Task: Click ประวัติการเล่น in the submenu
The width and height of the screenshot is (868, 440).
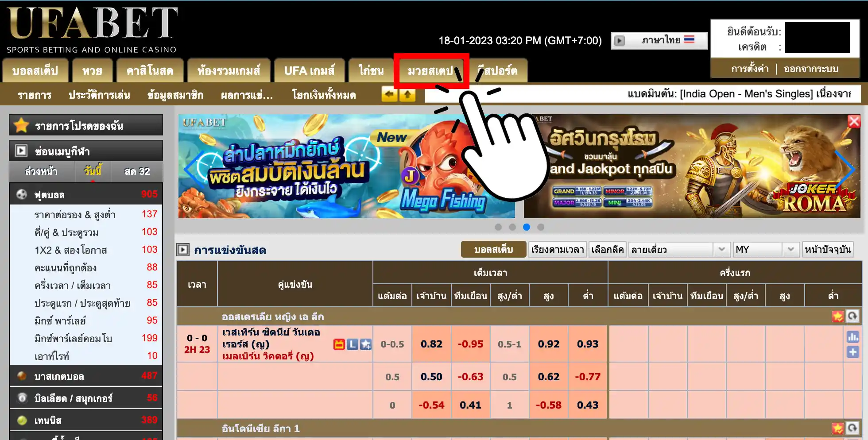Action: (x=99, y=95)
